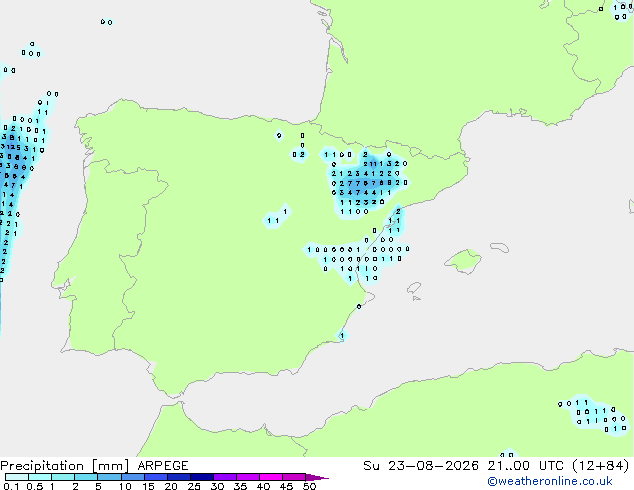Click the '50' legend scale label
The width and height of the screenshot is (634, 490).
(x=310, y=486)
